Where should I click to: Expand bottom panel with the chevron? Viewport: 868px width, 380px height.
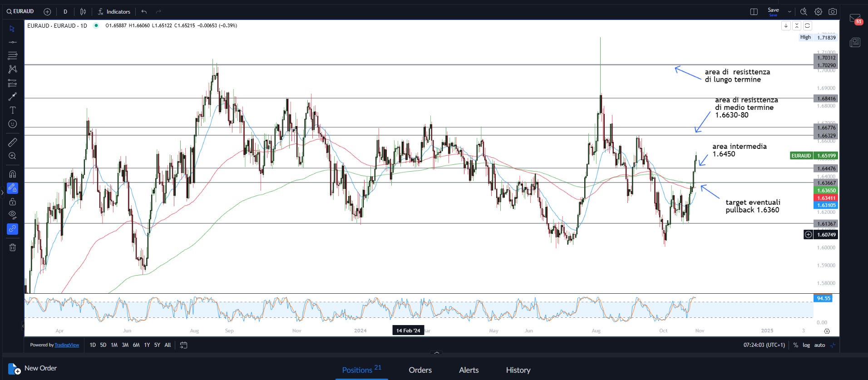[x=436, y=352]
